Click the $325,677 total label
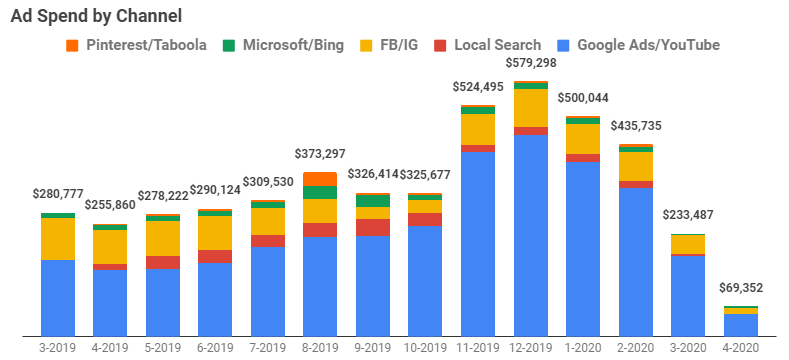Viewport: 789px width, 360px height. 425,175
